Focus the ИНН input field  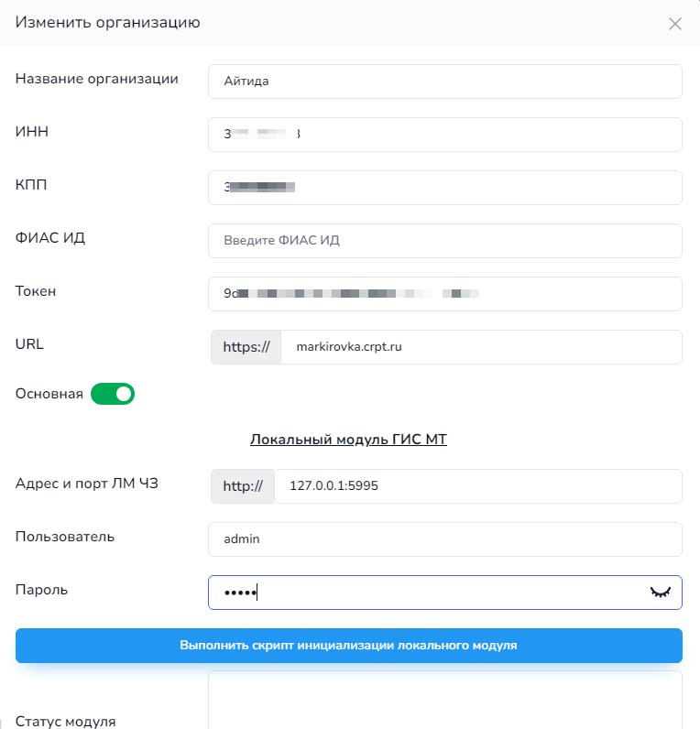coord(445,135)
